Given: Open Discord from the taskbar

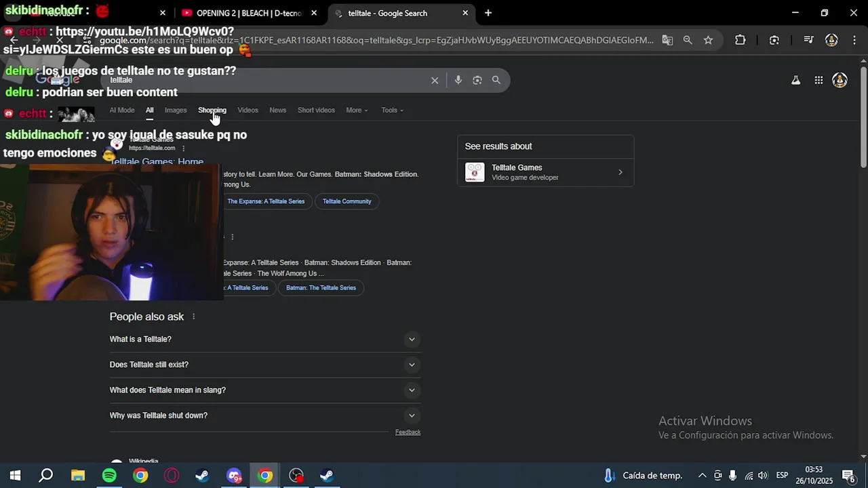Looking at the screenshot, I should [234, 476].
